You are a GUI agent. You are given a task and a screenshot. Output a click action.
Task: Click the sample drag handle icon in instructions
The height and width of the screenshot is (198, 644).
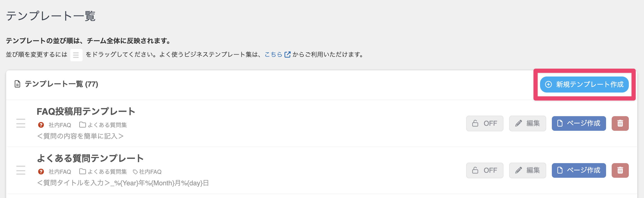click(76, 55)
